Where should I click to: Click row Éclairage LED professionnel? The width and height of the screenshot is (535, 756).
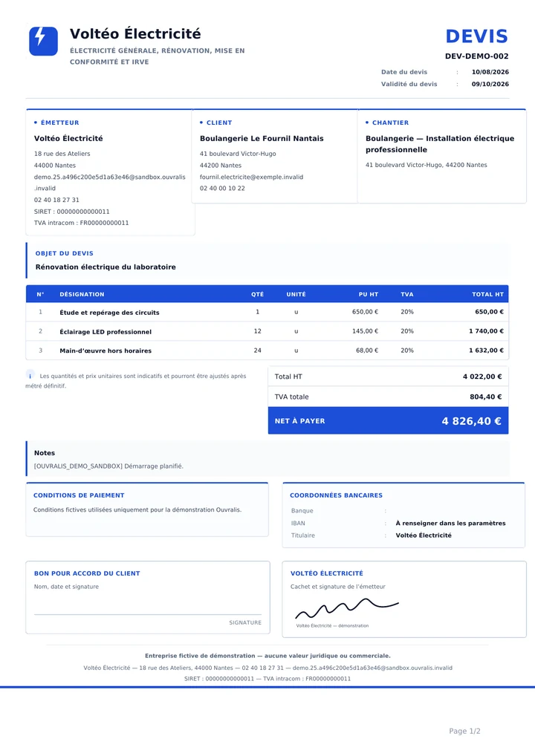pyautogui.click(x=267, y=331)
